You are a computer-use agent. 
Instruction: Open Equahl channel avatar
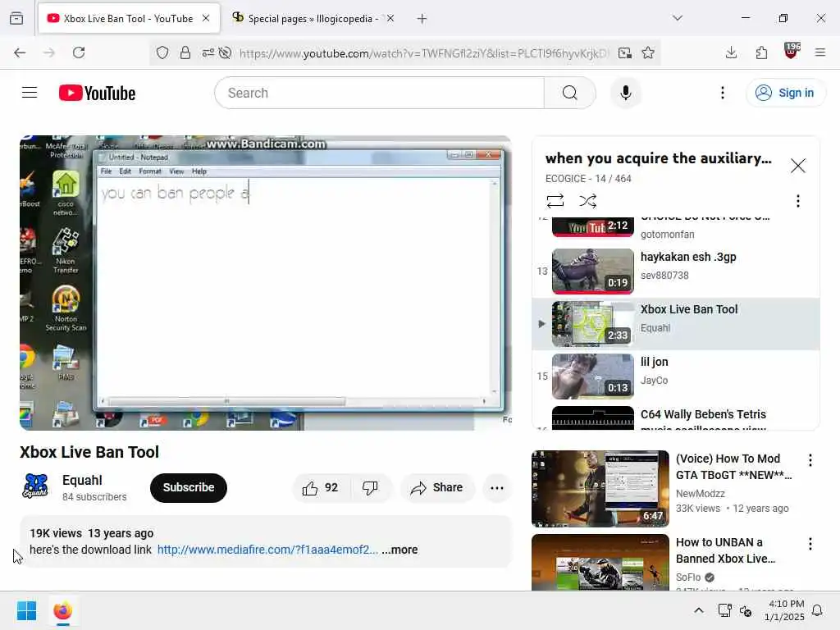[x=35, y=486]
